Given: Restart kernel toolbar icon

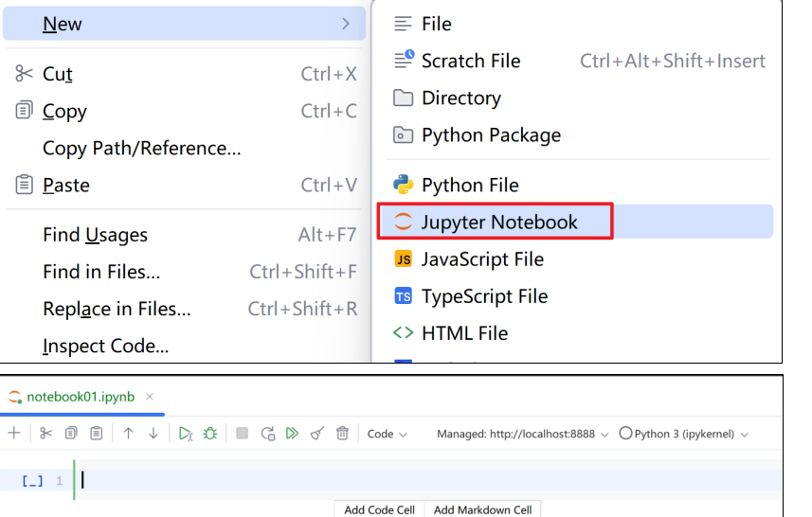Looking at the screenshot, I should click(268, 433).
